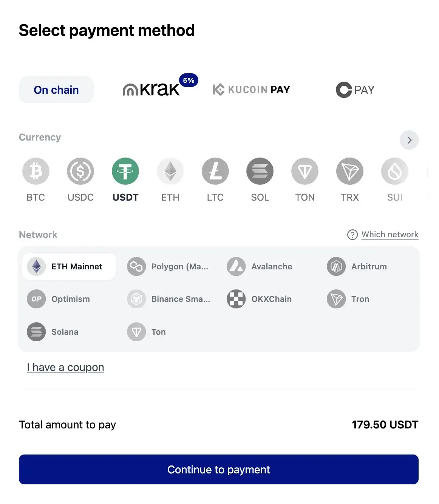Pick the ETH currency icon
The image size is (439, 504).
pos(170,171)
